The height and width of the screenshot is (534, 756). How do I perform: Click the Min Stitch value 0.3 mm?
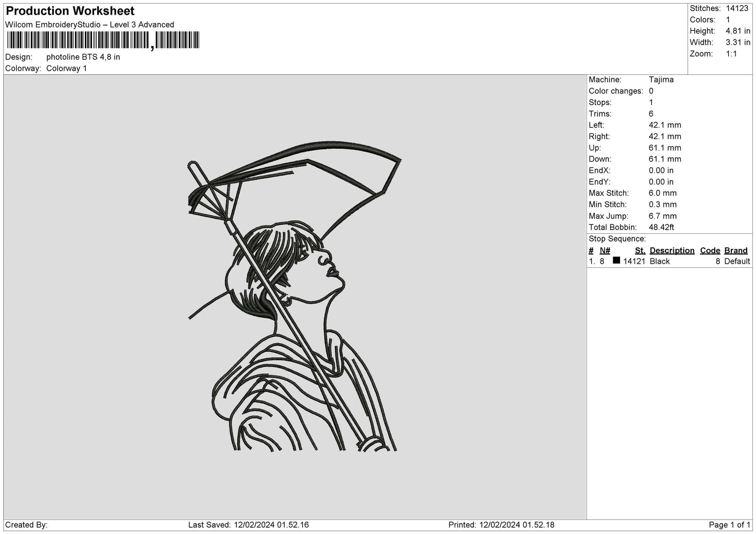(663, 204)
